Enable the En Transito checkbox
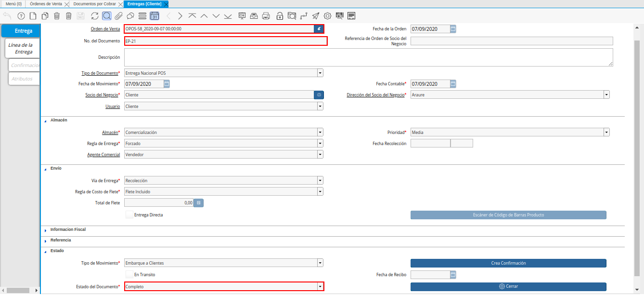Viewport: 644px width, 295px height. (x=129, y=274)
